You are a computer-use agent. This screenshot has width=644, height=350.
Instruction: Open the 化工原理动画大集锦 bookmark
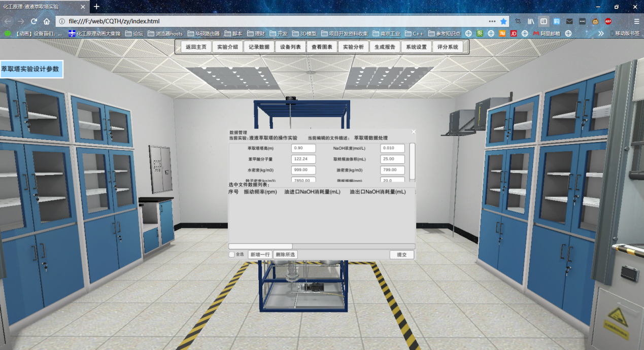tap(95, 33)
